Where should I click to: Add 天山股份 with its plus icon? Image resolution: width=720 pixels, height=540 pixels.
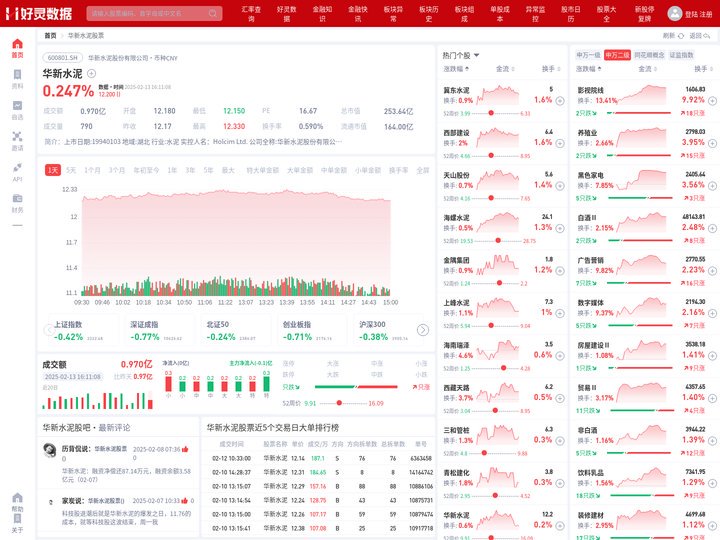[560, 186]
